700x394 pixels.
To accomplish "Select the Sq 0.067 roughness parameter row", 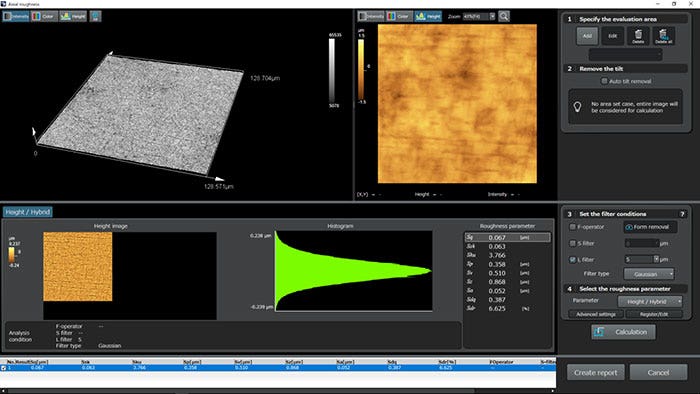I will pyautogui.click(x=507, y=237).
